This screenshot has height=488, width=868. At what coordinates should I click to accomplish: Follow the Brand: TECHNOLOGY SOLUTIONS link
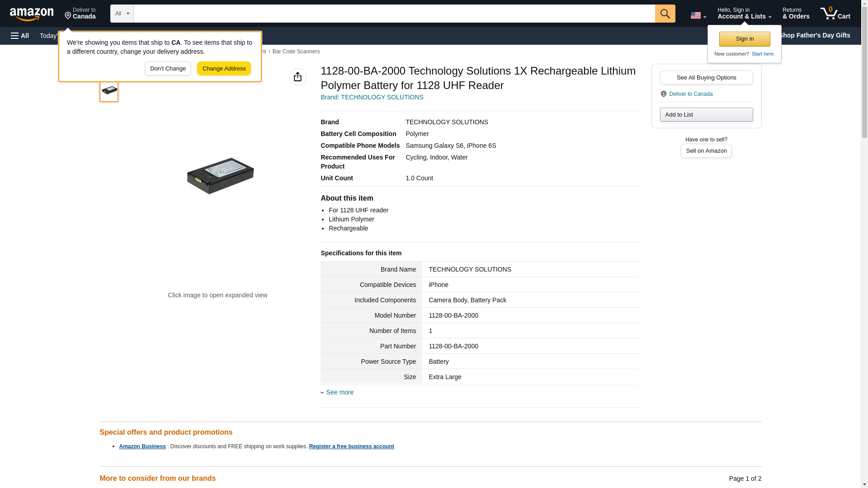tap(372, 97)
